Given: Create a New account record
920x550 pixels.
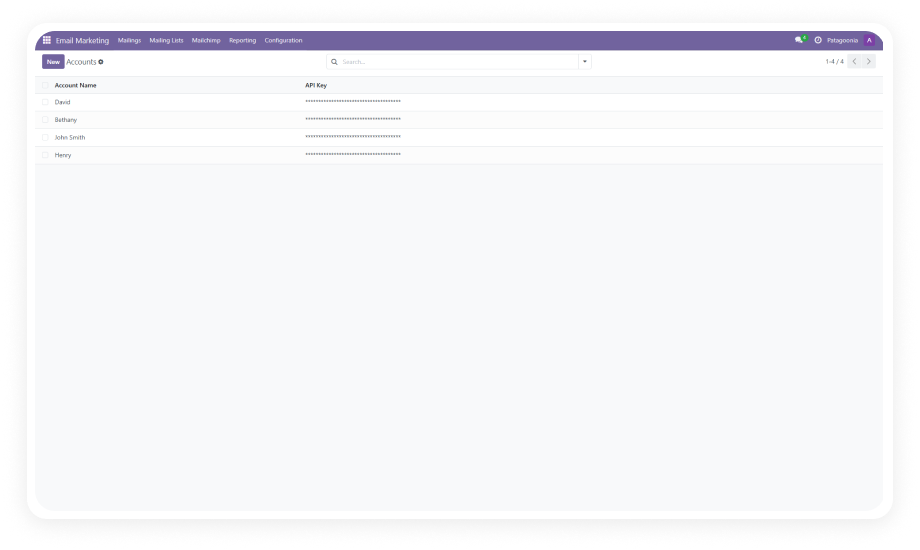Looking at the screenshot, I should pyautogui.click(x=53, y=62).
